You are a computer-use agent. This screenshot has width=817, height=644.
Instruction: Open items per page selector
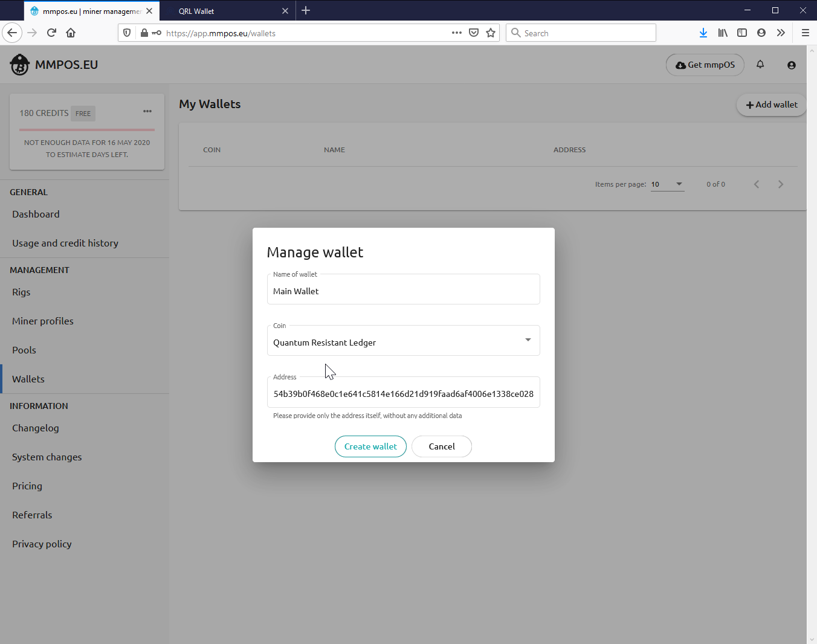[667, 184]
